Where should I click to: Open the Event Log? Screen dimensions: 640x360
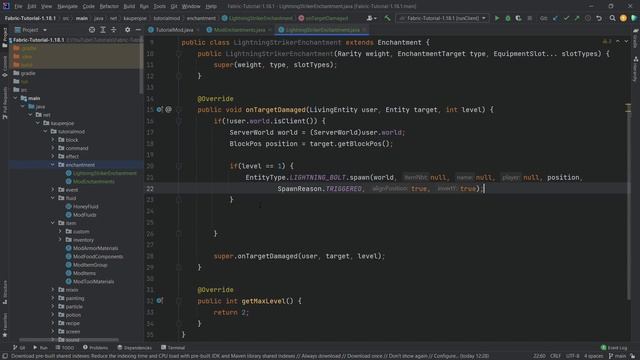[x=614, y=348]
